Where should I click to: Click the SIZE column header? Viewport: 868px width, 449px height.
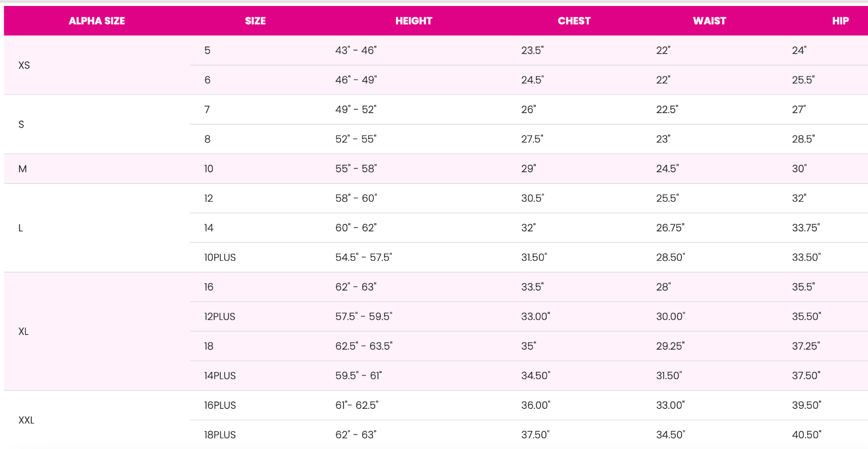(x=255, y=21)
